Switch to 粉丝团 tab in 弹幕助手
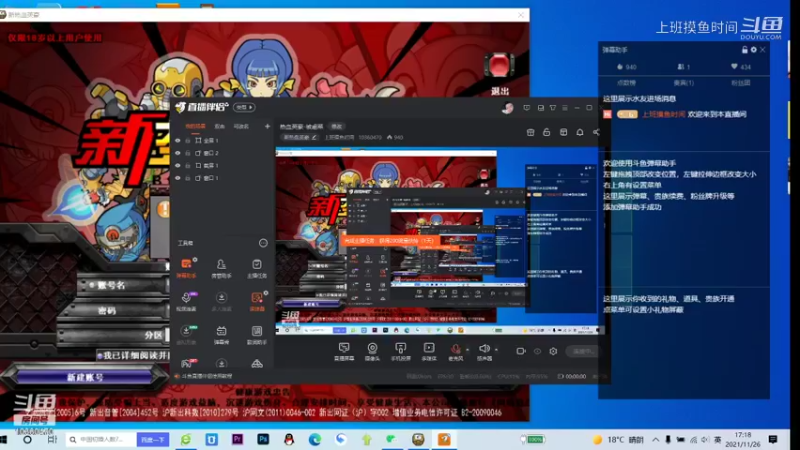Screen dimensions: 800x450 pyautogui.click(x=741, y=83)
